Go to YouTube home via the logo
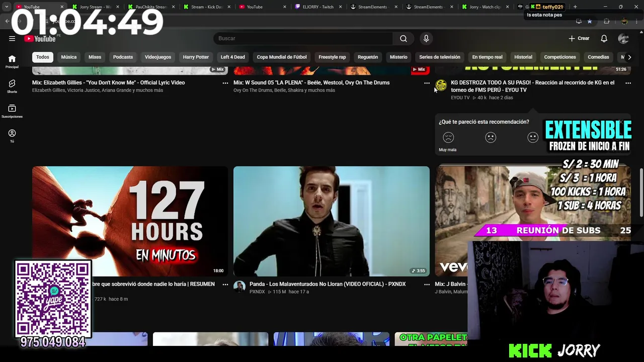644x362 pixels. (40, 39)
